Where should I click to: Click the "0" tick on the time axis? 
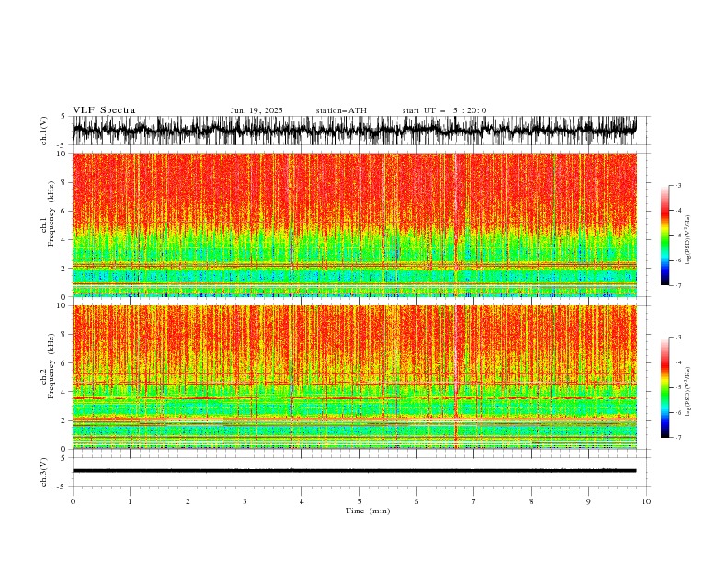73,501
